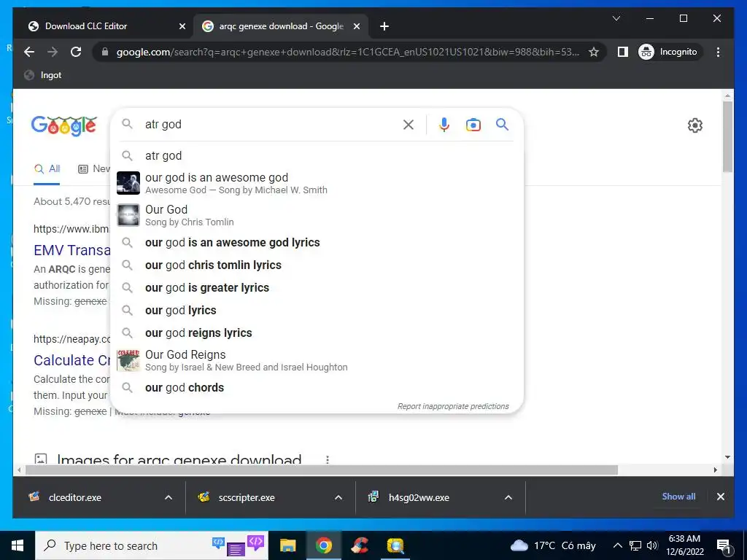
Task: Click Show all downloads
Action: [x=678, y=497]
